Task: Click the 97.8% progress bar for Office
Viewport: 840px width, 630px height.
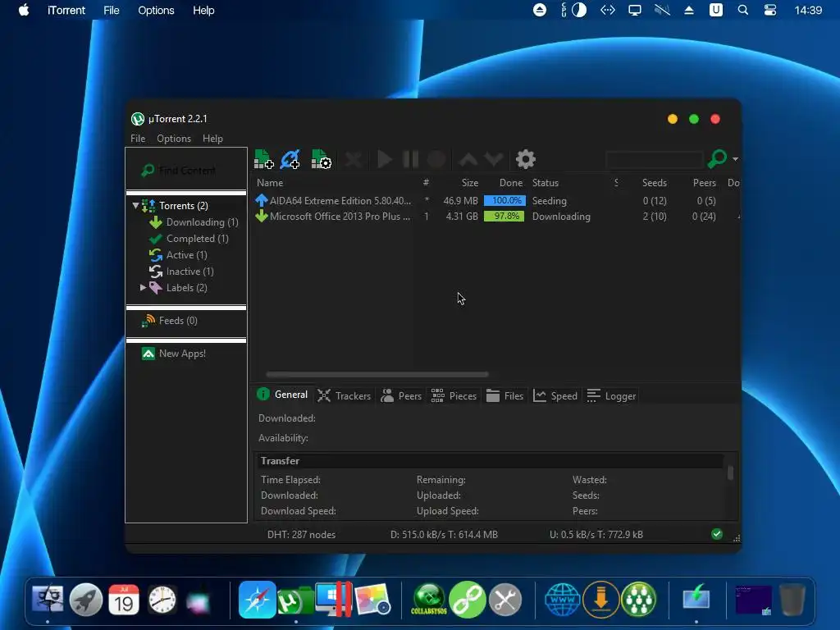Action: (x=504, y=217)
